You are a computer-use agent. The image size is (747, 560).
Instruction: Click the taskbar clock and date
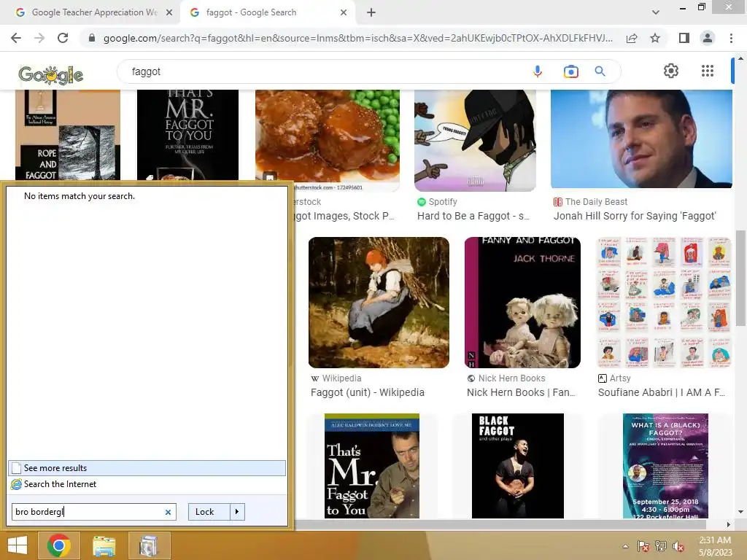tap(715, 545)
